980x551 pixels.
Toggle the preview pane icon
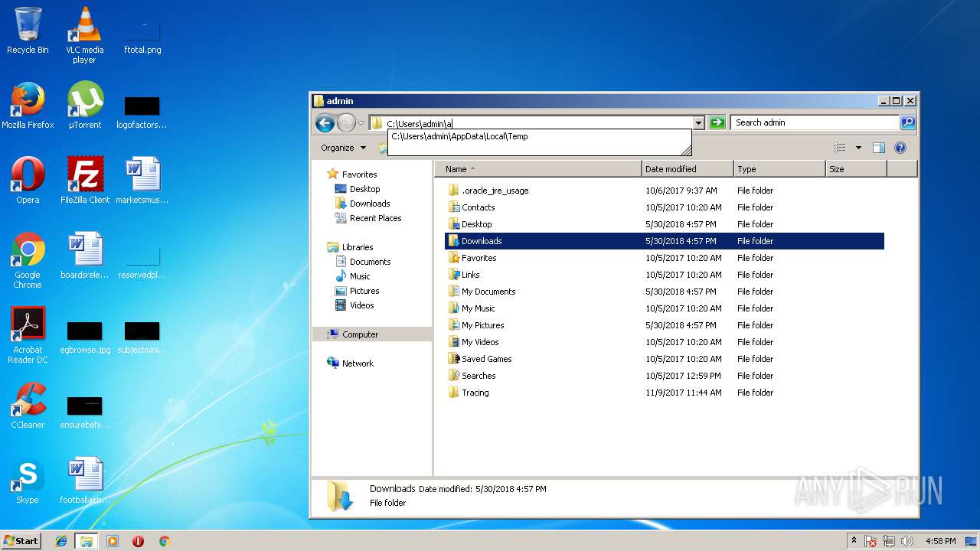879,148
